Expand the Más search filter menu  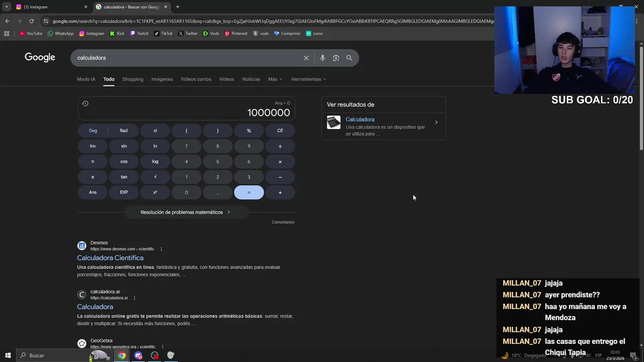tap(275, 79)
